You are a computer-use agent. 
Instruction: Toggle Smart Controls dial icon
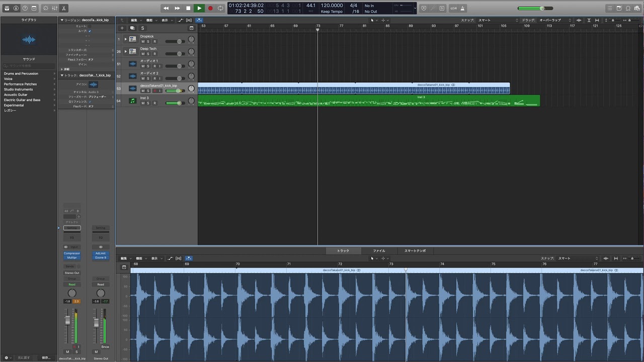(46, 8)
